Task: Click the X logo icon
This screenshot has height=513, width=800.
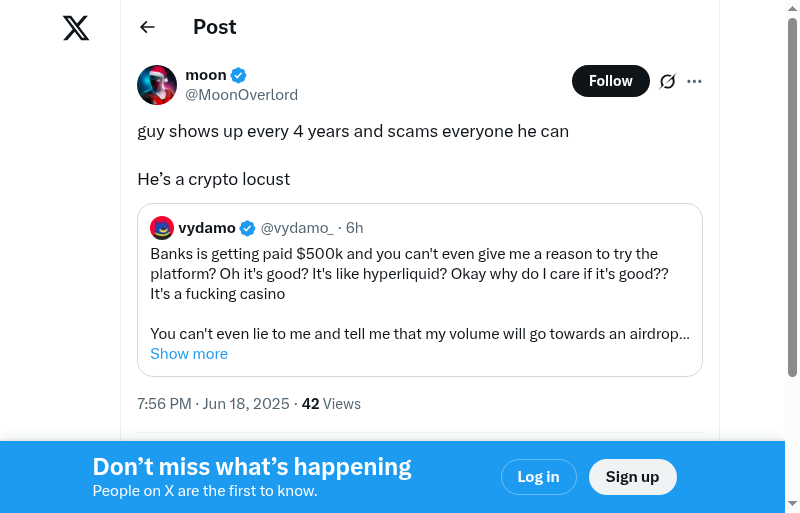Action: 76,28
